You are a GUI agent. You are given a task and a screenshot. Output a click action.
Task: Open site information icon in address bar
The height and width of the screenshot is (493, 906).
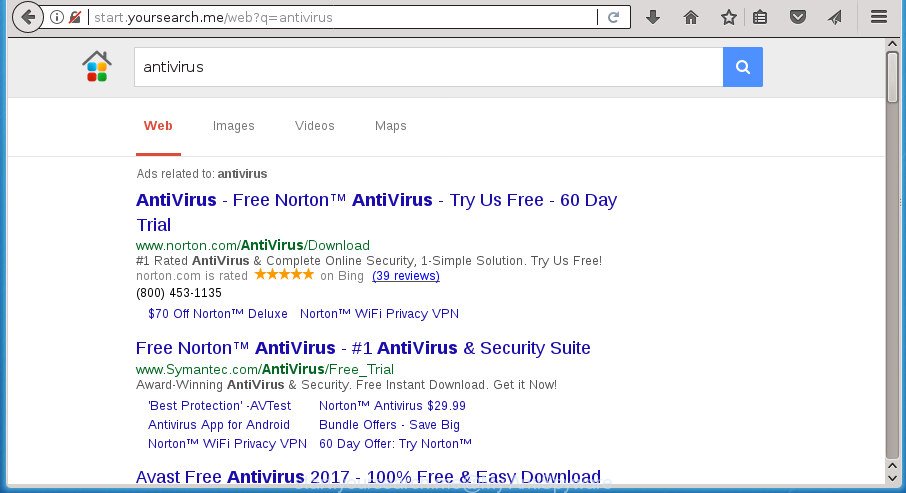57,17
